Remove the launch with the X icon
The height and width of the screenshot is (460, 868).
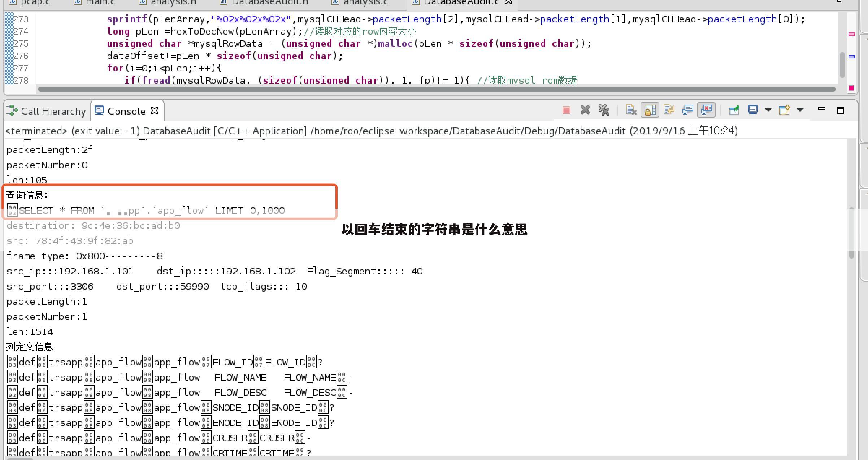[585, 110]
